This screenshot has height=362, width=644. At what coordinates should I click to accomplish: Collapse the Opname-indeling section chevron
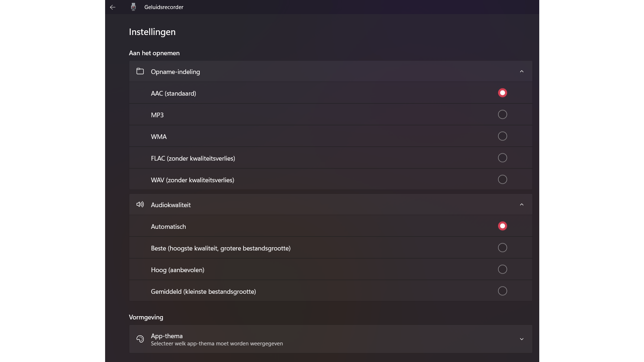522,71
